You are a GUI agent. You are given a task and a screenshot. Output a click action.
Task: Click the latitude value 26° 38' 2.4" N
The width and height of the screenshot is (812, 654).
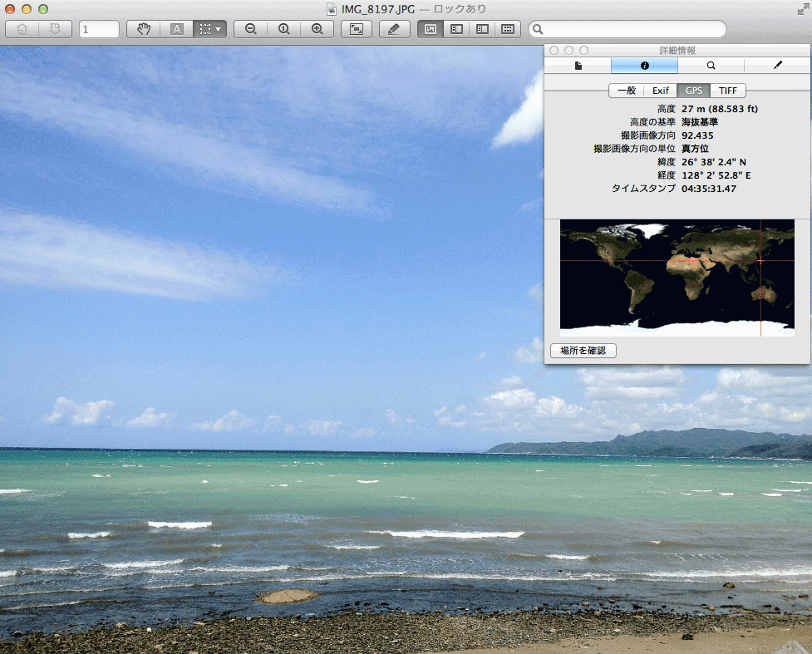coord(714,162)
